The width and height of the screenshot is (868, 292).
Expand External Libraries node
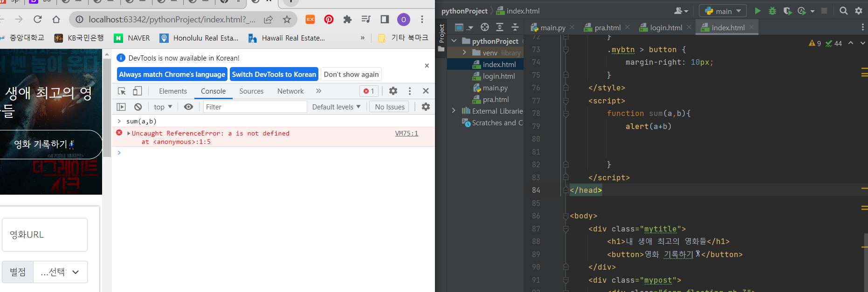454,111
